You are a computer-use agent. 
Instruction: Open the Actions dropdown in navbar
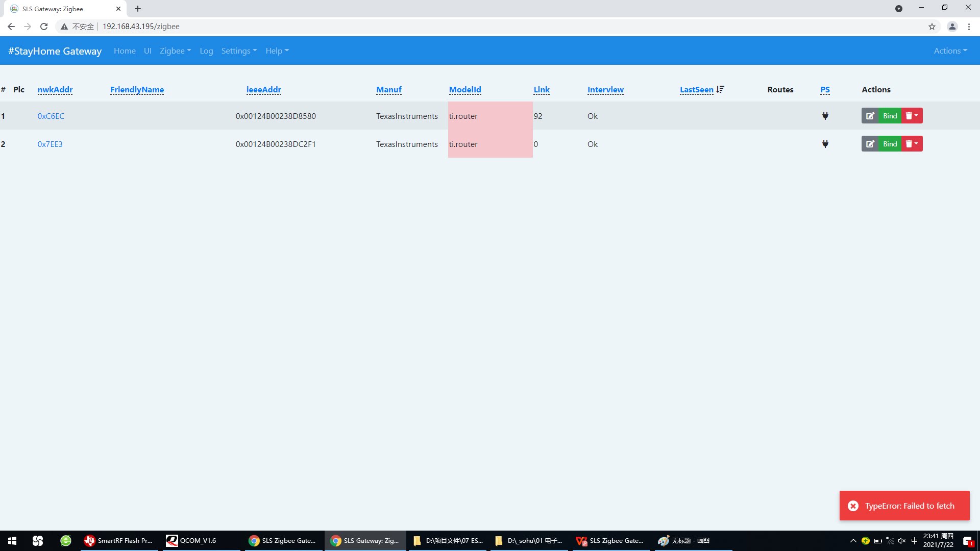pyautogui.click(x=950, y=51)
